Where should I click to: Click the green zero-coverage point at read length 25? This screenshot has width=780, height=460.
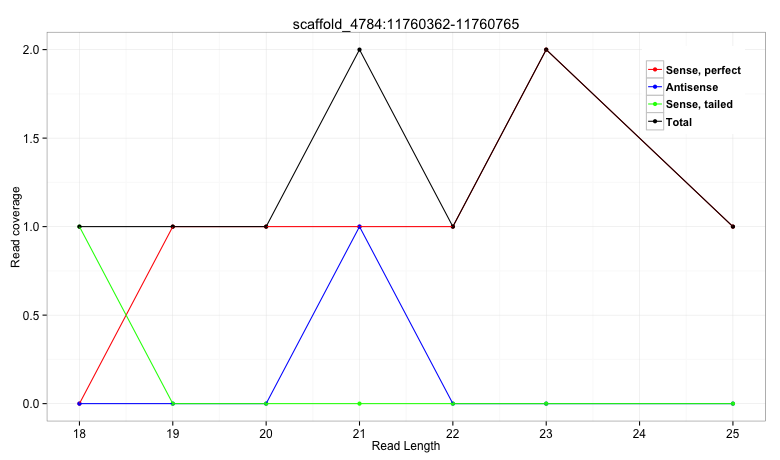pyautogui.click(x=733, y=403)
